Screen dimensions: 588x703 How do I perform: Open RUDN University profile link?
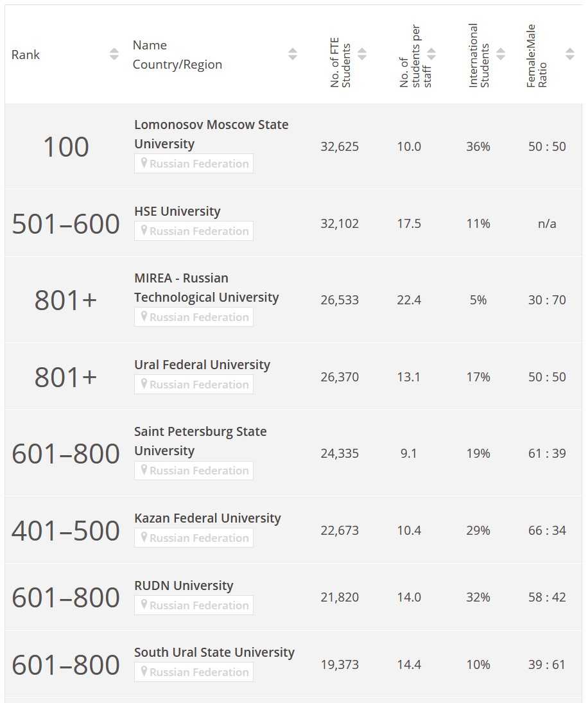(184, 586)
